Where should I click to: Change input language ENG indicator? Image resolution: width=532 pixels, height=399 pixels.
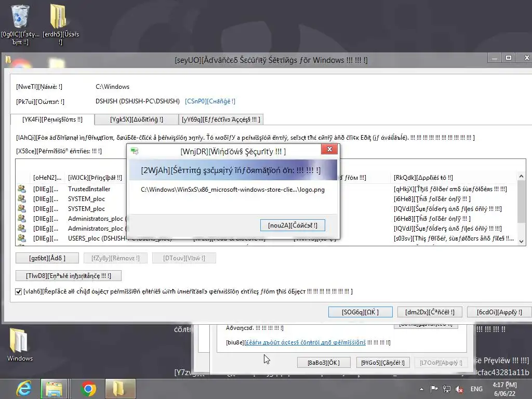(476, 389)
